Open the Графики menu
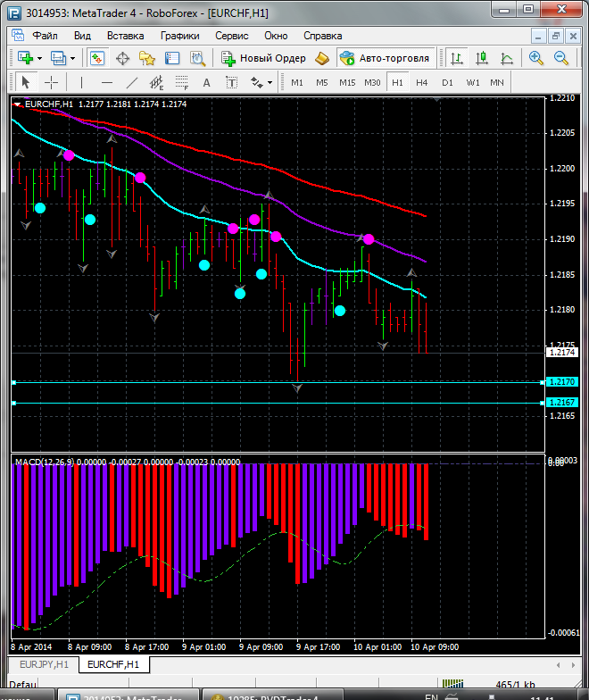The width and height of the screenshot is (589, 700). click(x=180, y=36)
